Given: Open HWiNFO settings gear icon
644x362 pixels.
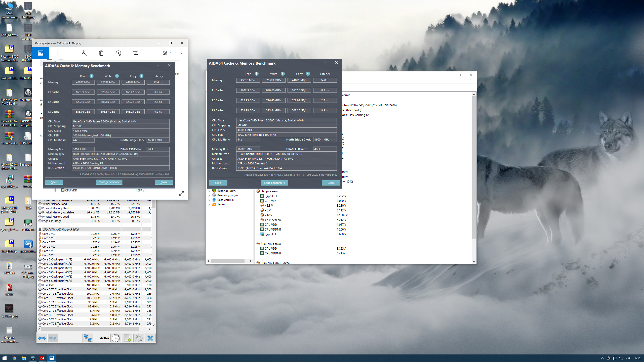Looking at the screenshot, I should click(x=139, y=338).
